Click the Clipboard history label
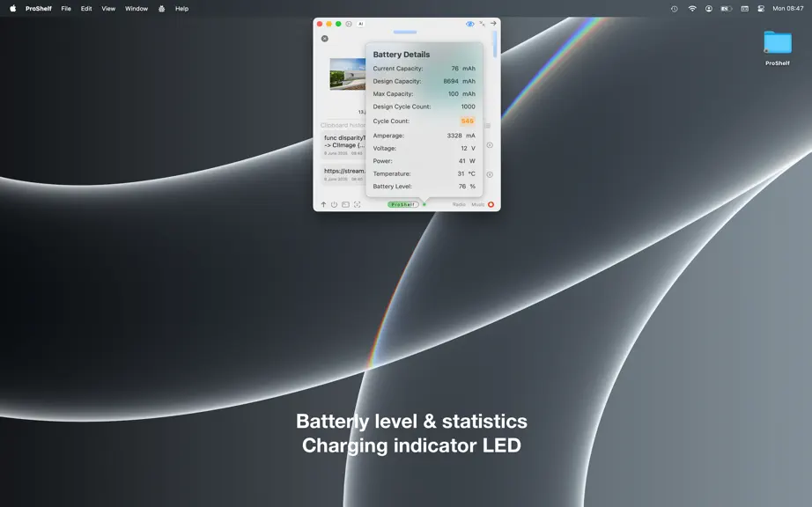This screenshot has width=812, height=507. click(x=343, y=125)
